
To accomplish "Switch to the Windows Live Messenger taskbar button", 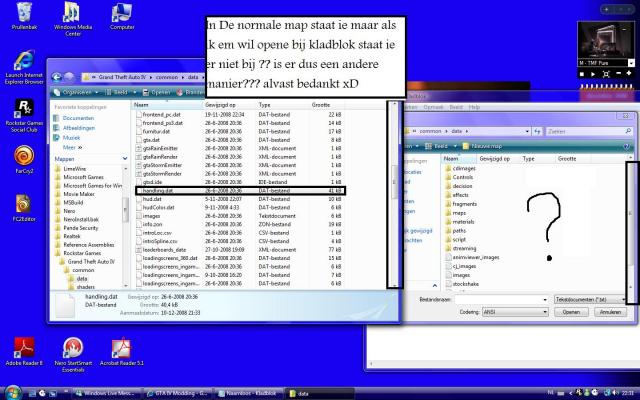I will (107, 393).
